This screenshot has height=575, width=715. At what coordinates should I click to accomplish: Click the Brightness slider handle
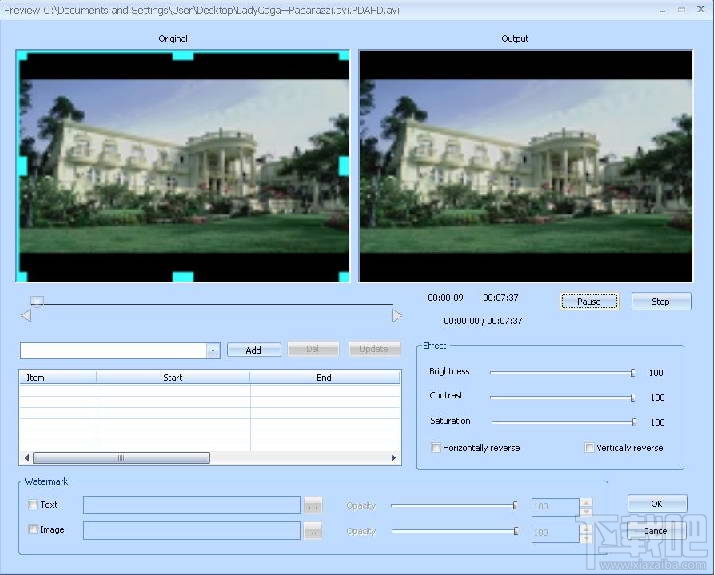click(632, 373)
